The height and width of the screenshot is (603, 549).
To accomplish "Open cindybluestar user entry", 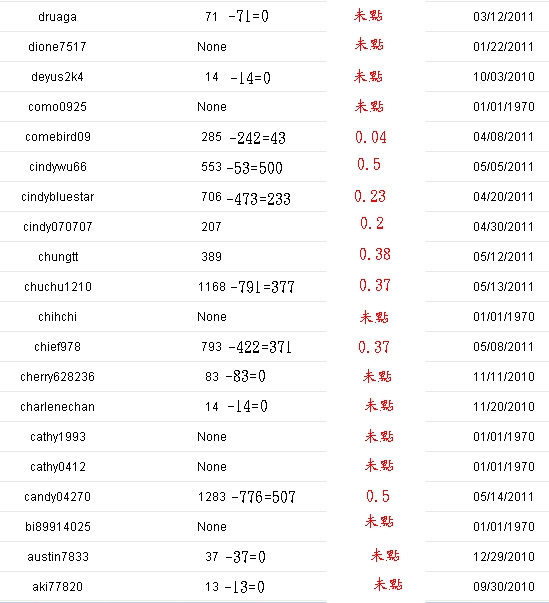I will [58, 197].
